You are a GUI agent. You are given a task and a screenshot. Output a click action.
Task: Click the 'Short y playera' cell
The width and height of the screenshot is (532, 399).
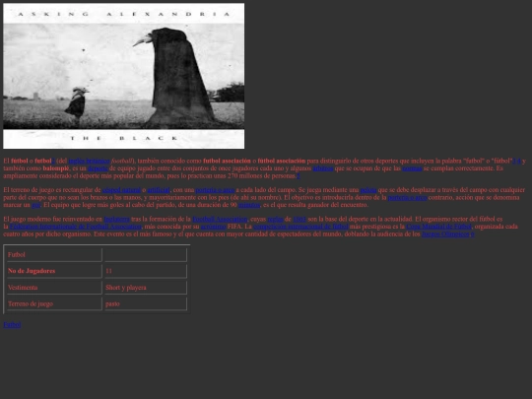pos(146,288)
